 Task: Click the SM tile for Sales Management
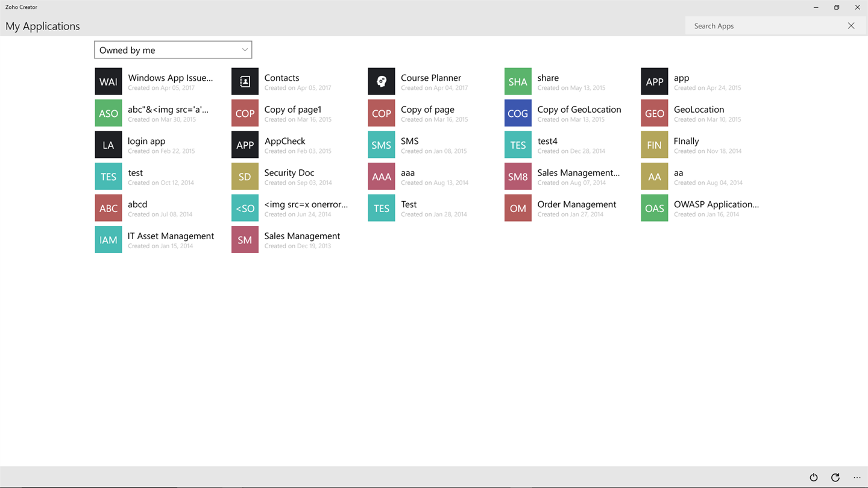click(x=245, y=240)
